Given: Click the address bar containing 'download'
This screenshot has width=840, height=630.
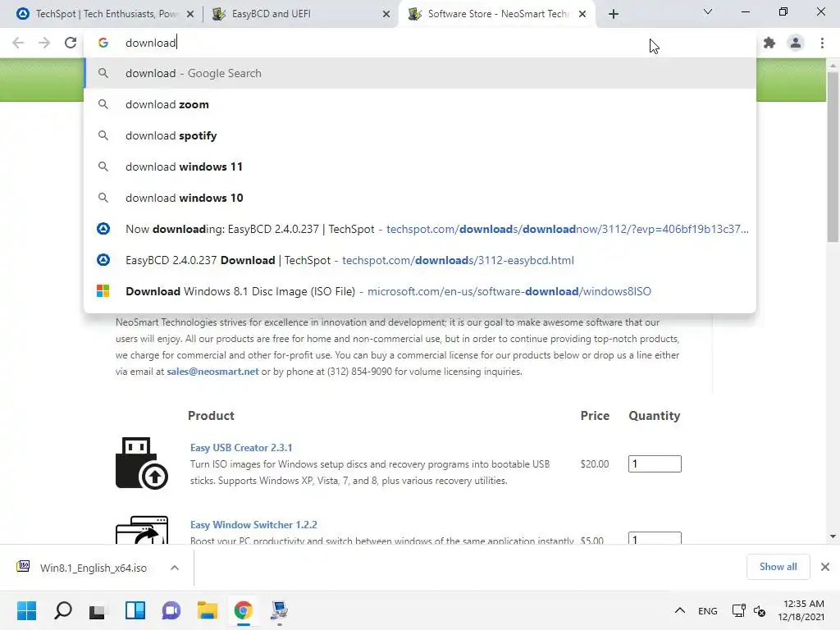Looking at the screenshot, I should click(x=419, y=43).
